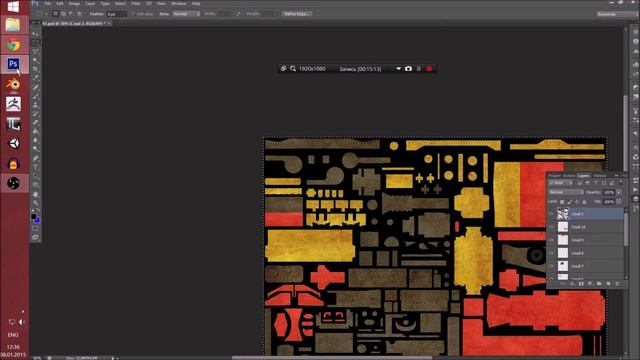Select the Clone Stamp tool
The width and height of the screenshot is (640, 360).
tap(36, 105)
